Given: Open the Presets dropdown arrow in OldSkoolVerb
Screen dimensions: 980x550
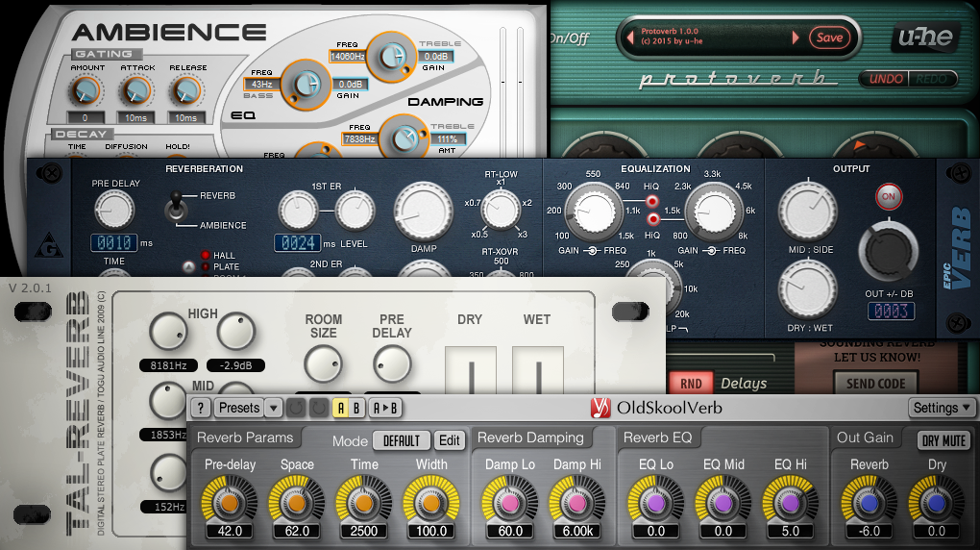Looking at the screenshot, I should 273,408.
